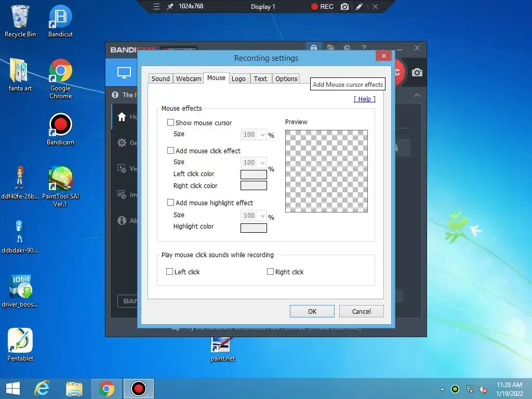Show hidden tray icons arrow
Screen dimensions: 532x399
pos(442,389)
